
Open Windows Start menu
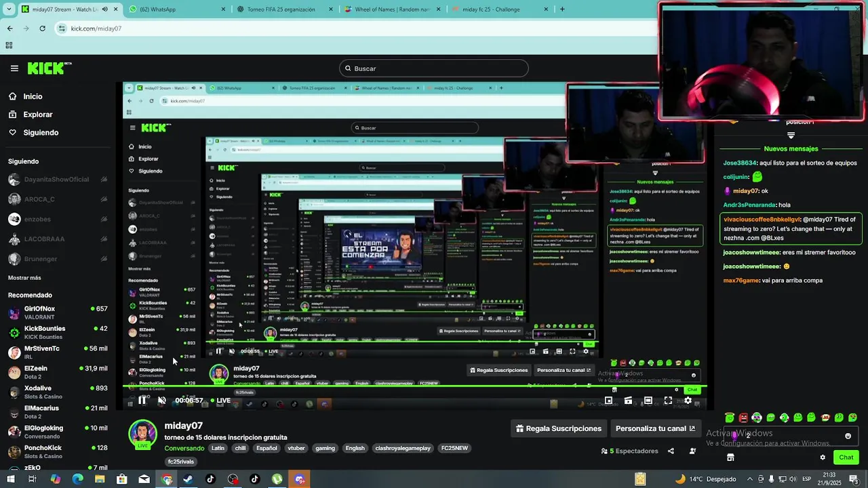point(10,479)
